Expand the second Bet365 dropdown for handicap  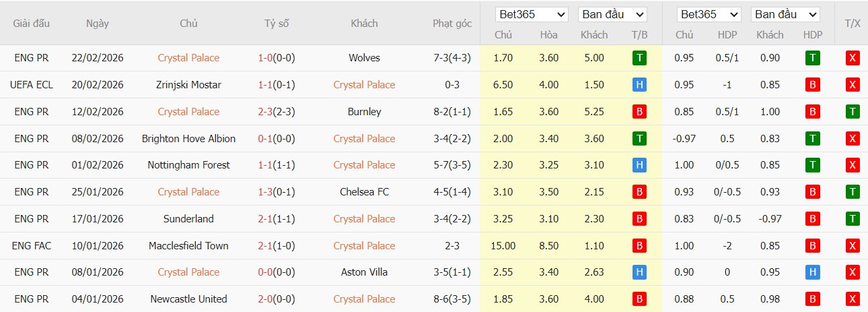[709, 14]
